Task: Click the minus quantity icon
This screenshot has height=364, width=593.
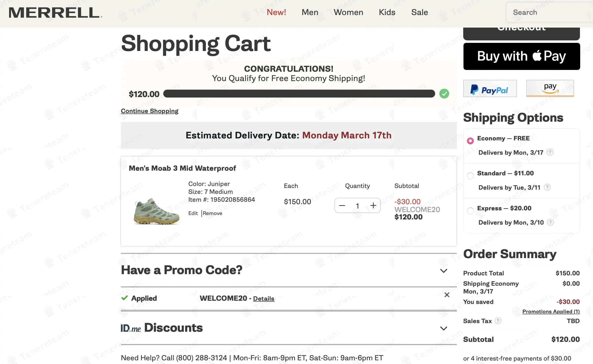Action: 342,205
